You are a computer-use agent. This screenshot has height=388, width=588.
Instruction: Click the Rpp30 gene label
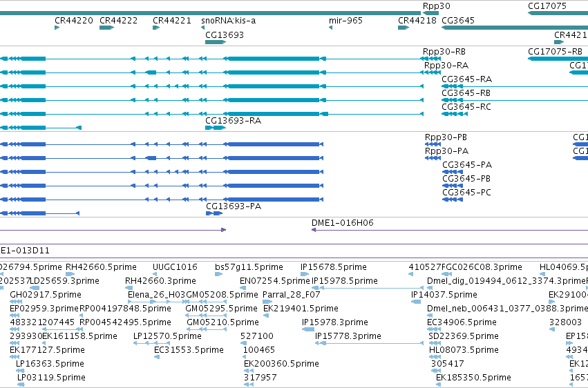coord(436,6)
